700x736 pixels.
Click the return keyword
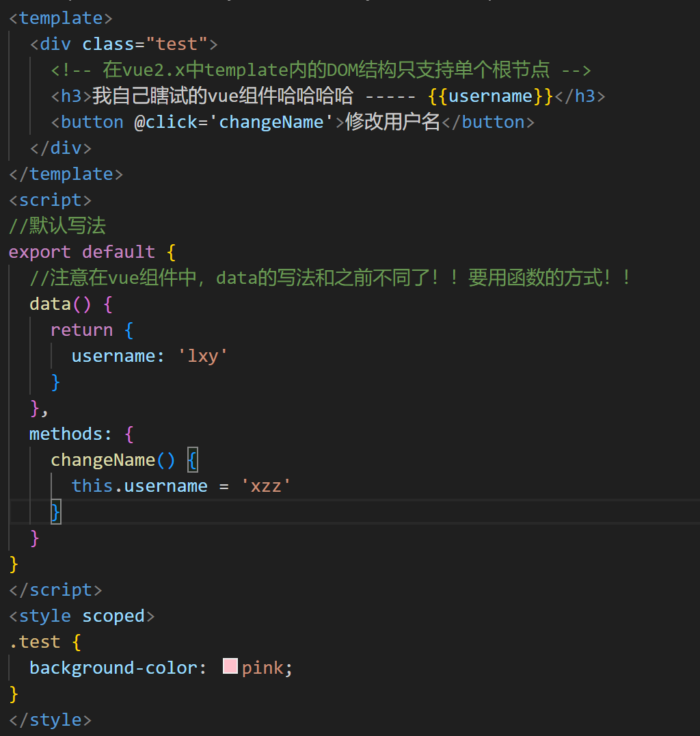tap(81, 330)
